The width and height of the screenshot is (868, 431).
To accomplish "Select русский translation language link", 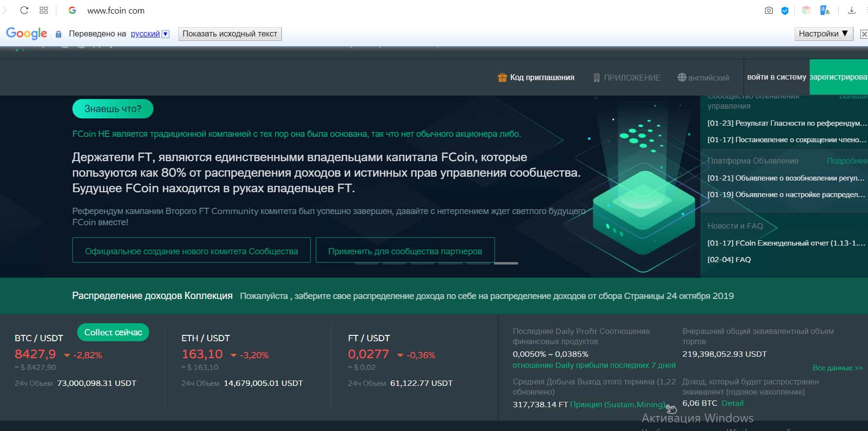I will (x=145, y=33).
